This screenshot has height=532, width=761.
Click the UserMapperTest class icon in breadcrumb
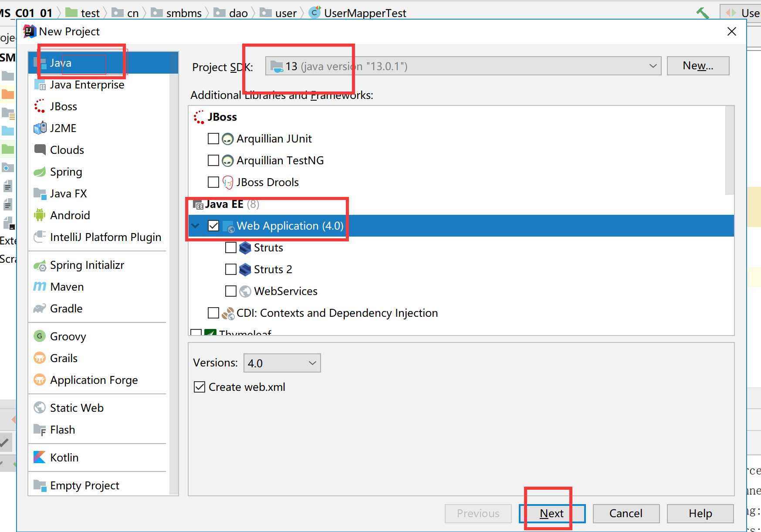click(315, 13)
